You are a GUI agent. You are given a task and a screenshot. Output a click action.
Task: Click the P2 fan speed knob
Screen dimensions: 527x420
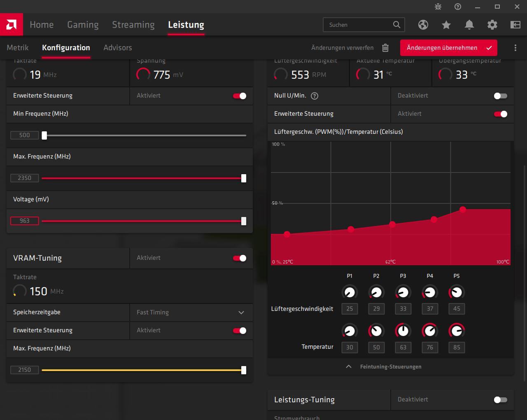pyautogui.click(x=376, y=292)
